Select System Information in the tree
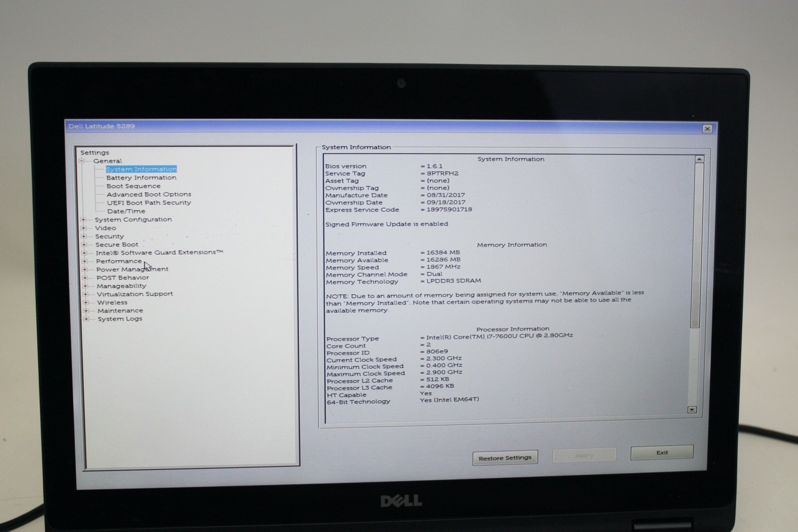This screenshot has width=798, height=532. click(x=141, y=169)
